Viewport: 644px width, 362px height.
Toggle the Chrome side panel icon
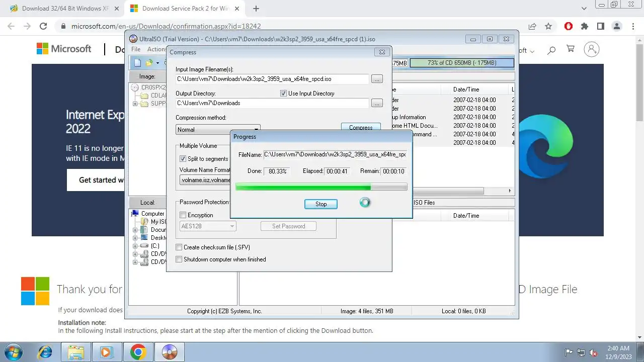(600, 26)
